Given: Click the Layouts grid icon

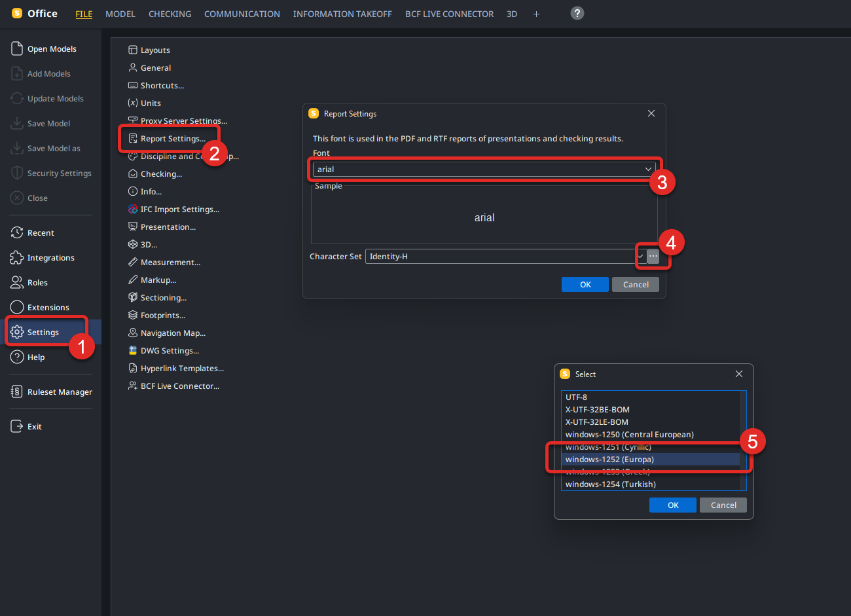Looking at the screenshot, I should click(x=133, y=50).
